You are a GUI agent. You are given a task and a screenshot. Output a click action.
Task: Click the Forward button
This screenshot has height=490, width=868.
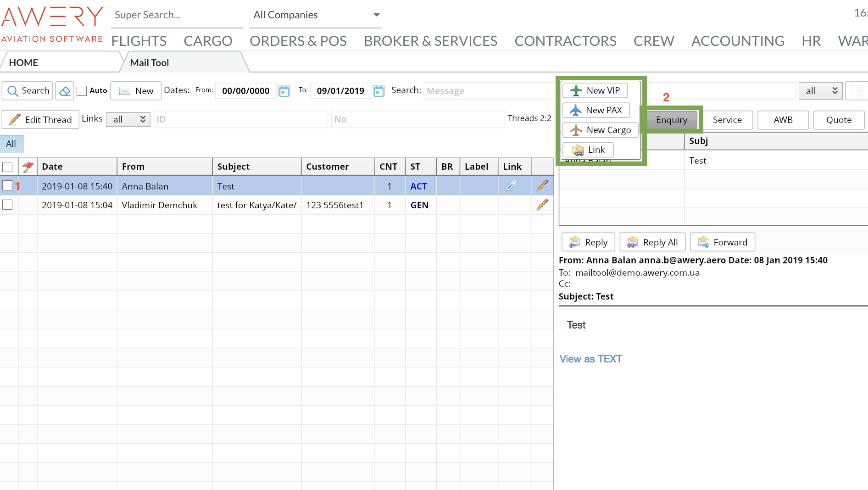click(722, 242)
